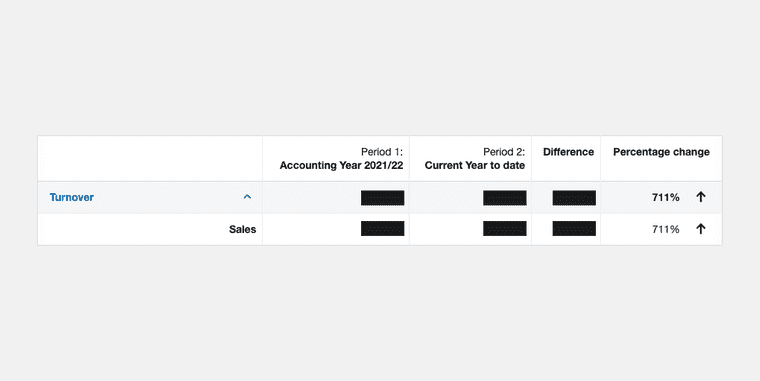Click the 'Period 1:' header label
Viewport: 760px width, 381px height.
[x=382, y=152]
